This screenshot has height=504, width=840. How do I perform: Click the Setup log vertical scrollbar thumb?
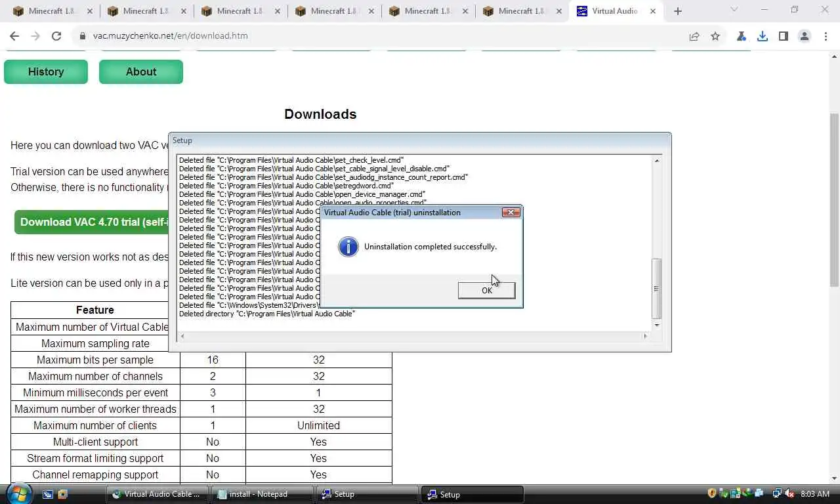(x=656, y=288)
